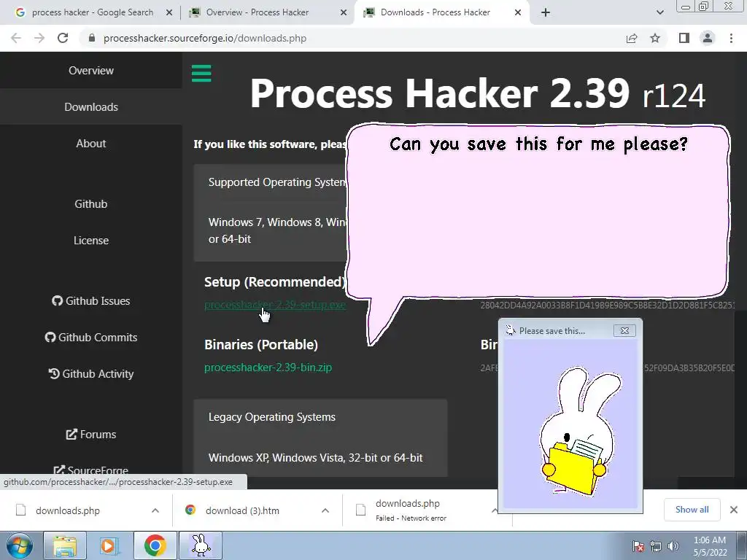Screen dimensions: 747x560
Task: Open the Github sidebar link
Action: 91,204
